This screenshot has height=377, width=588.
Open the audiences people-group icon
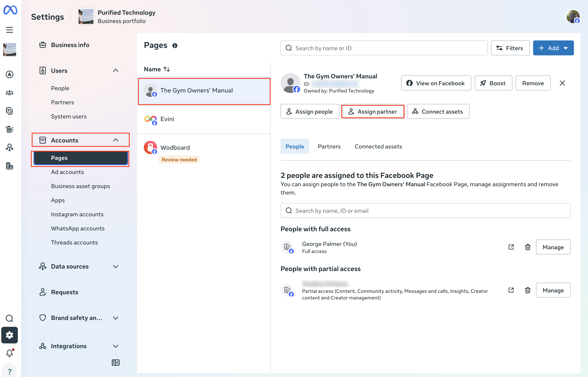10,92
